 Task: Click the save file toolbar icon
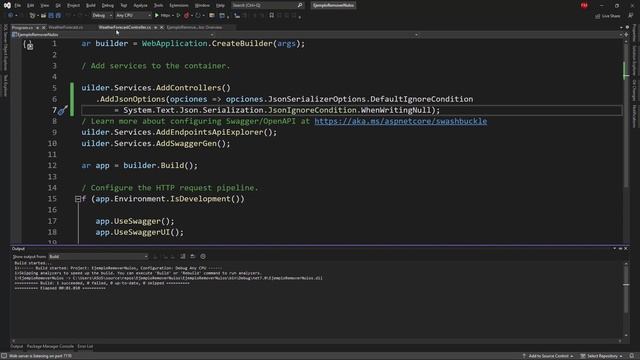51,16
